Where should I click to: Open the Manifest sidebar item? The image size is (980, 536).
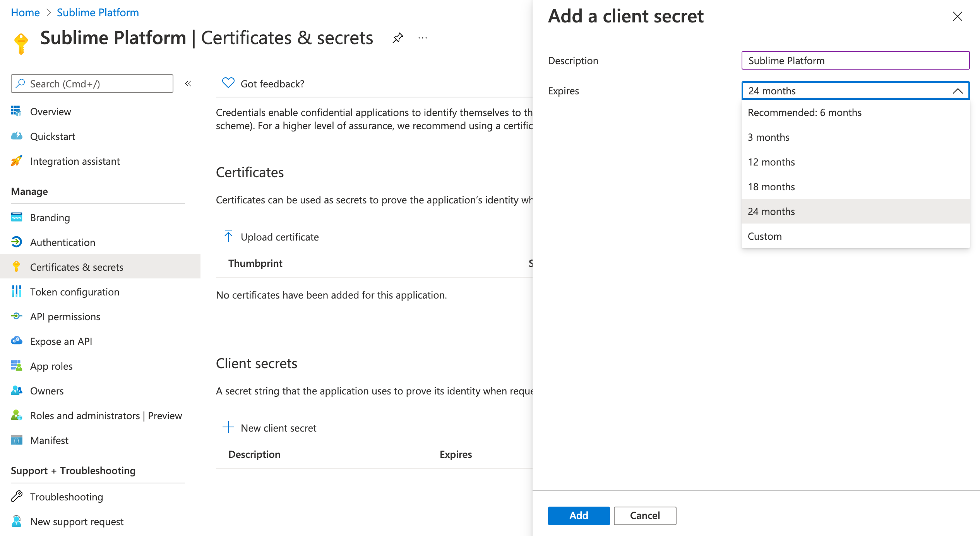click(49, 440)
